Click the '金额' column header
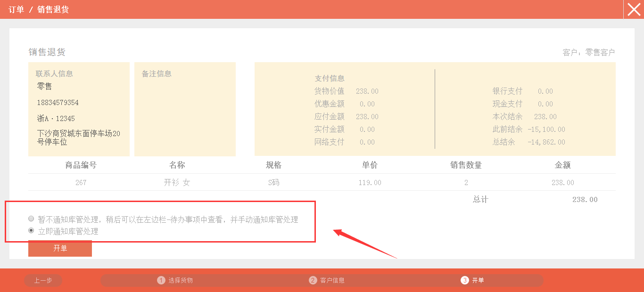644x292 pixels. coord(562,165)
